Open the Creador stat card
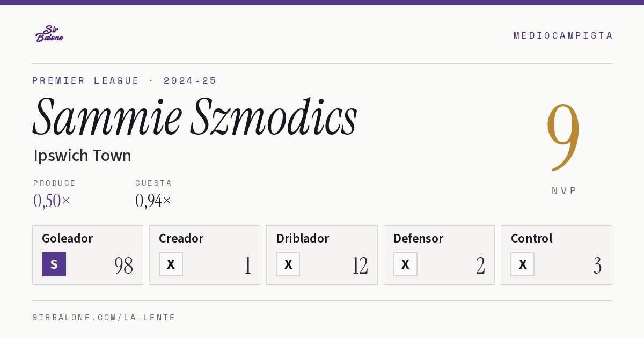The width and height of the screenshot is (644, 338). (204, 255)
